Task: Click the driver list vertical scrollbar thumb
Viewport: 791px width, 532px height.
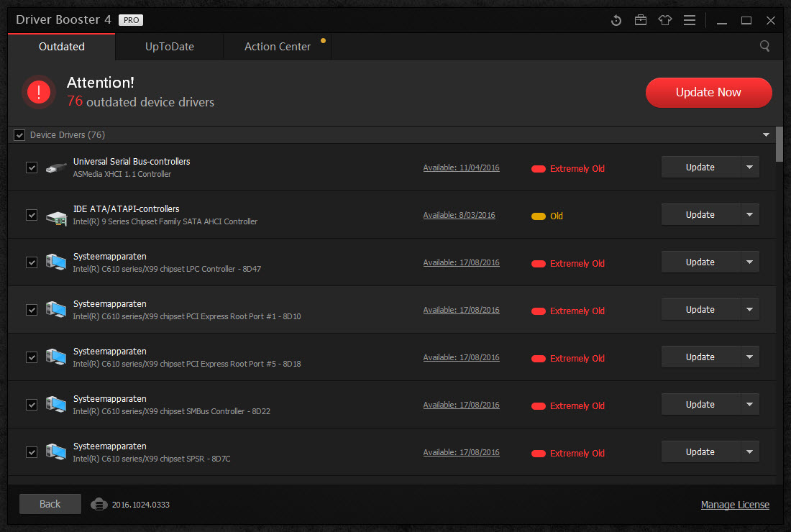Action: [779, 145]
